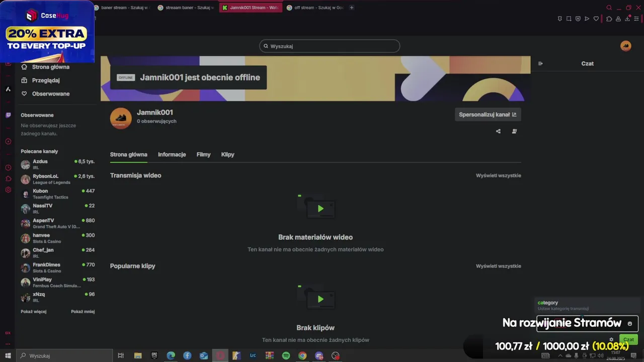Select the Strona główna channel tab
Screen dimensions: 644x362
pyautogui.click(x=129, y=154)
